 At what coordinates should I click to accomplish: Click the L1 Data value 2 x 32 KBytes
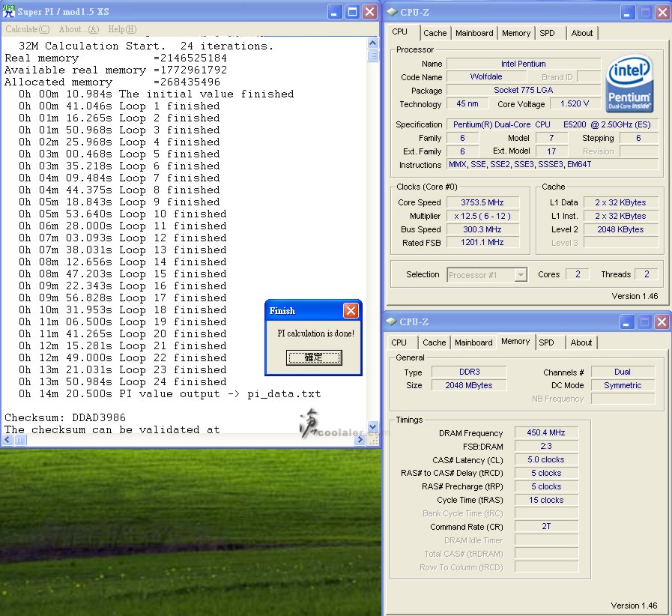point(620,202)
